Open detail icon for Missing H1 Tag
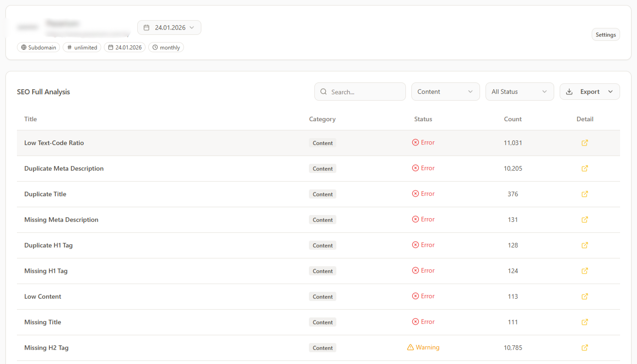 point(584,271)
